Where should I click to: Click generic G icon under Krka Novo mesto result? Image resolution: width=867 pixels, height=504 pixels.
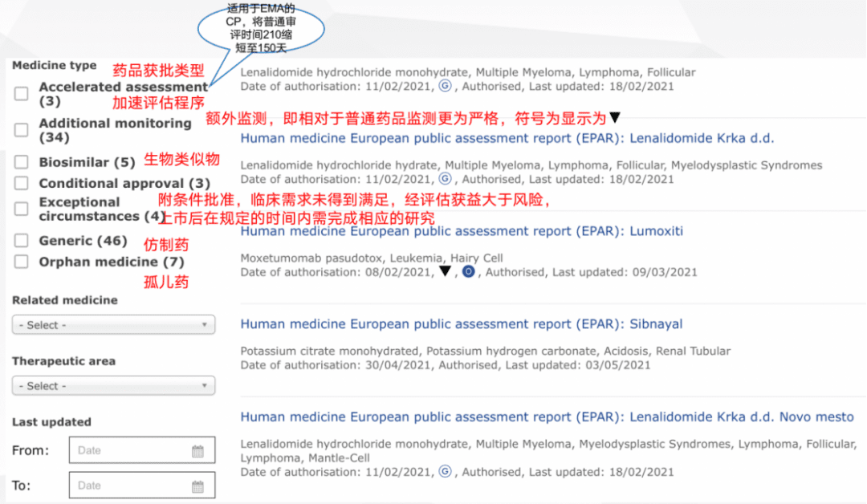point(445,471)
